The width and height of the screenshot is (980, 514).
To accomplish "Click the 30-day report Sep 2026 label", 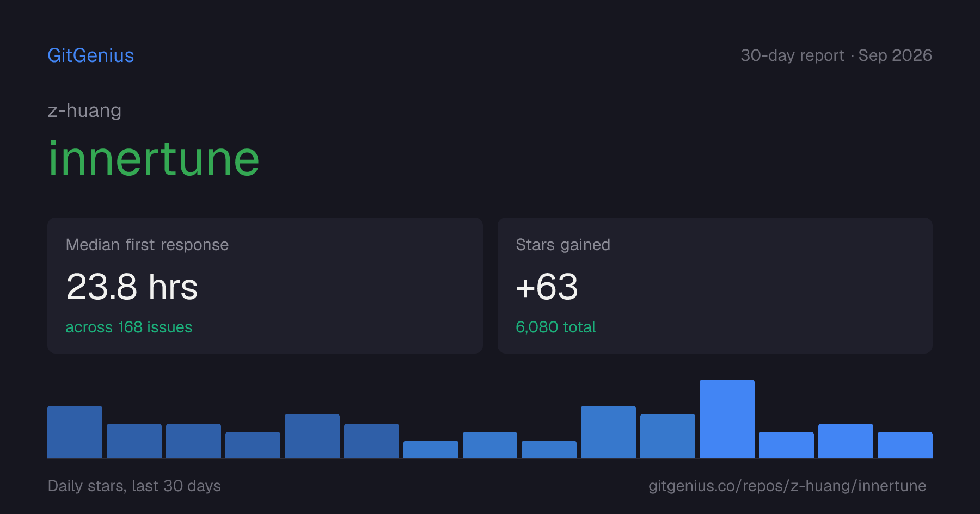I will pos(836,55).
